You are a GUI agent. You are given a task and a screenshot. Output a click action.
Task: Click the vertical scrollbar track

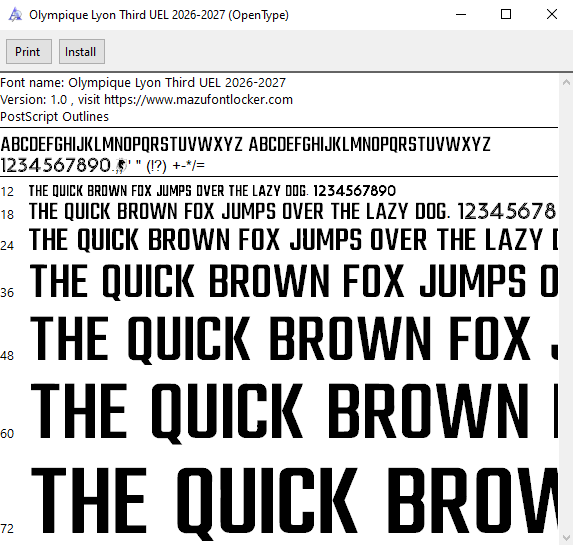coord(566,310)
